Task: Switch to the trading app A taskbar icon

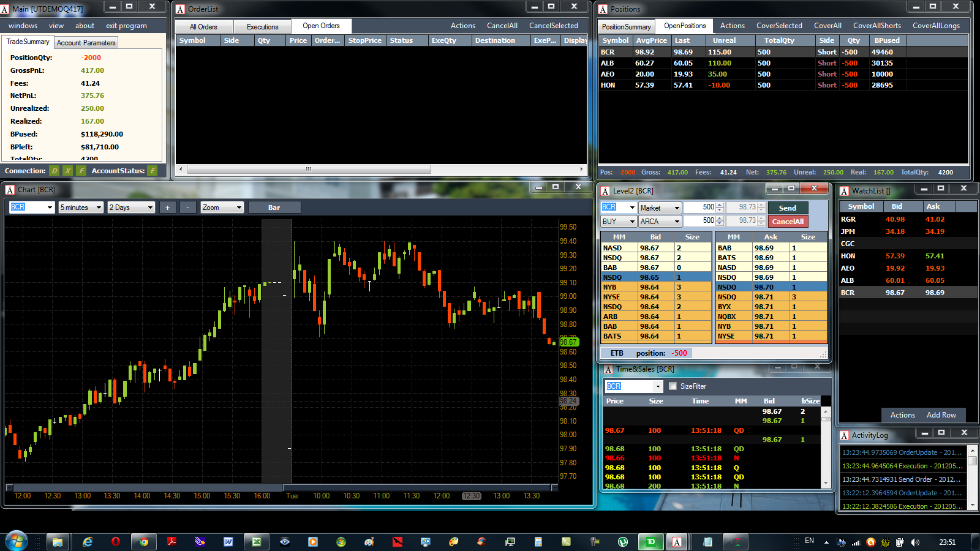Action: [x=677, y=542]
